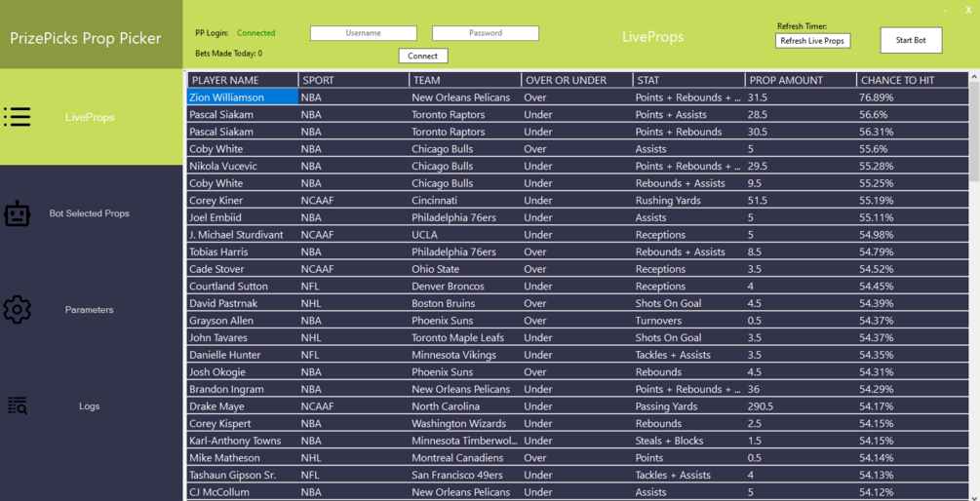Open the LiveProps sidebar tab

tap(92, 117)
